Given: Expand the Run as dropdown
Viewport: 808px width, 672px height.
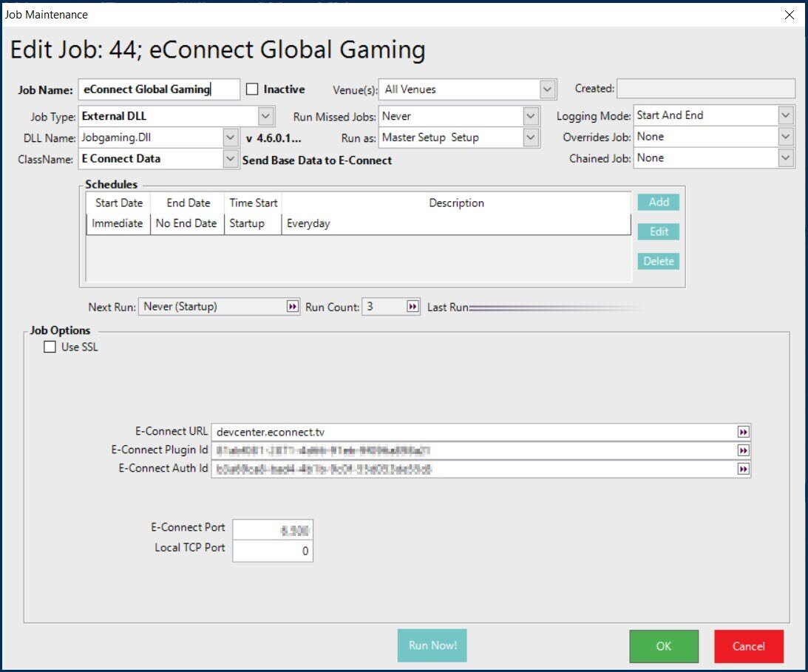Looking at the screenshot, I should point(530,138).
